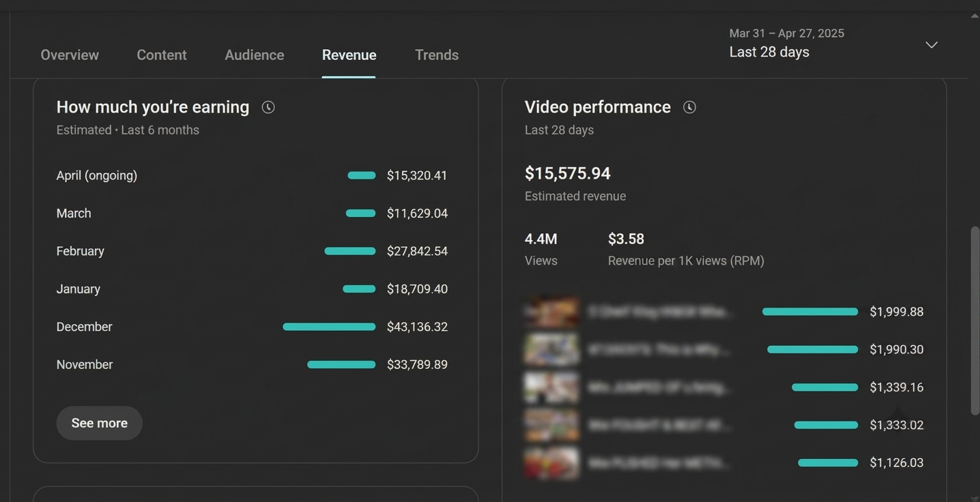Click the $33,789.89 November value
This screenshot has height=502, width=980.
417,365
